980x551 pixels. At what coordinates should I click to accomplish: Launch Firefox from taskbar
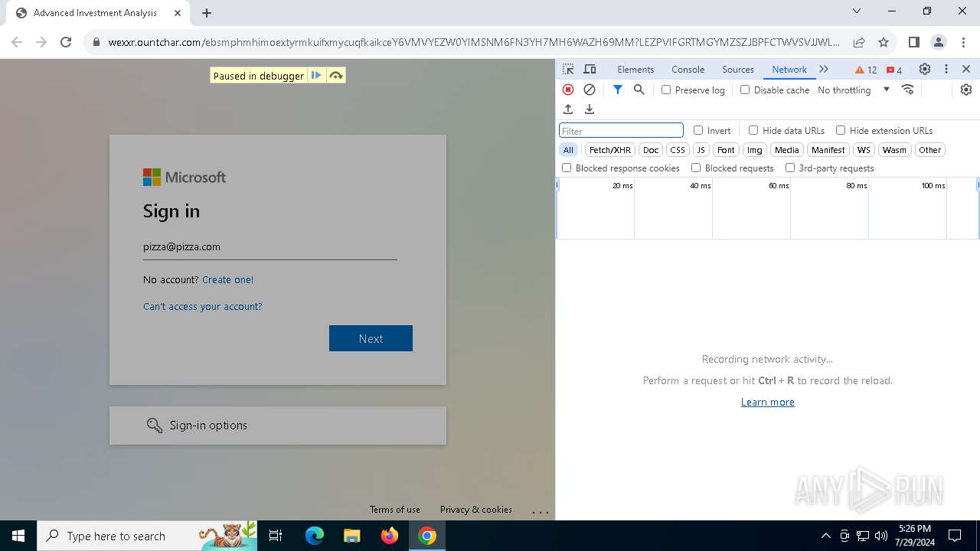point(389,536)
